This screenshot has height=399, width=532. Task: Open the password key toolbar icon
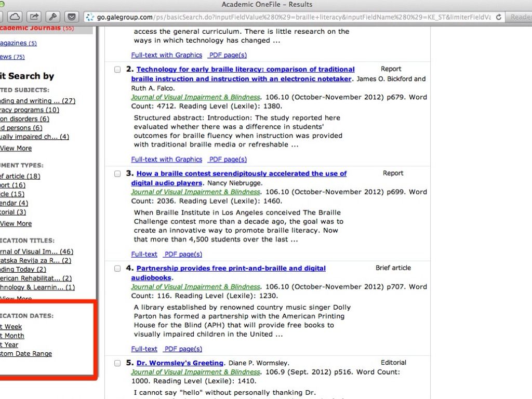53,17
